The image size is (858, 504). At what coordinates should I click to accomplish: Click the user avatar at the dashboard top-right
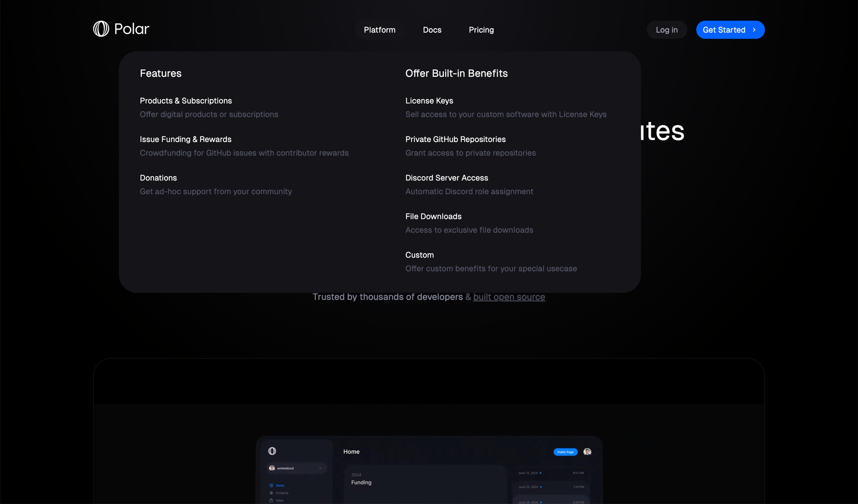(x=588, y=452)
